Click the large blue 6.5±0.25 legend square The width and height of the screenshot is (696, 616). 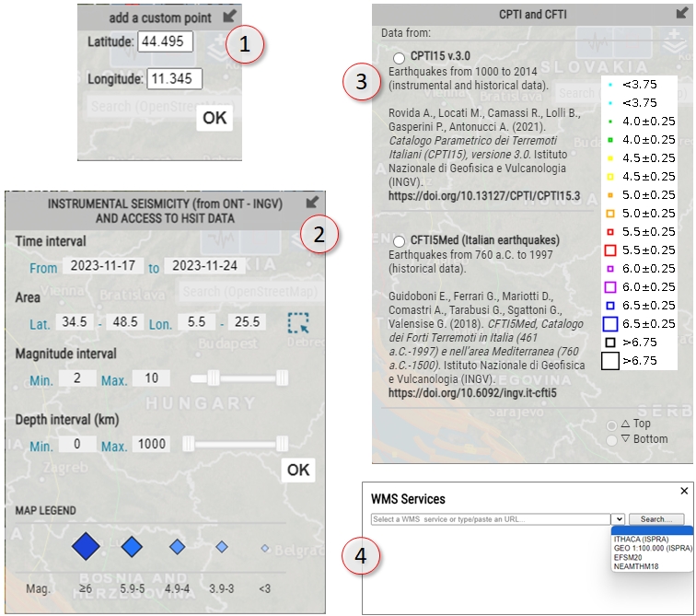610,324
